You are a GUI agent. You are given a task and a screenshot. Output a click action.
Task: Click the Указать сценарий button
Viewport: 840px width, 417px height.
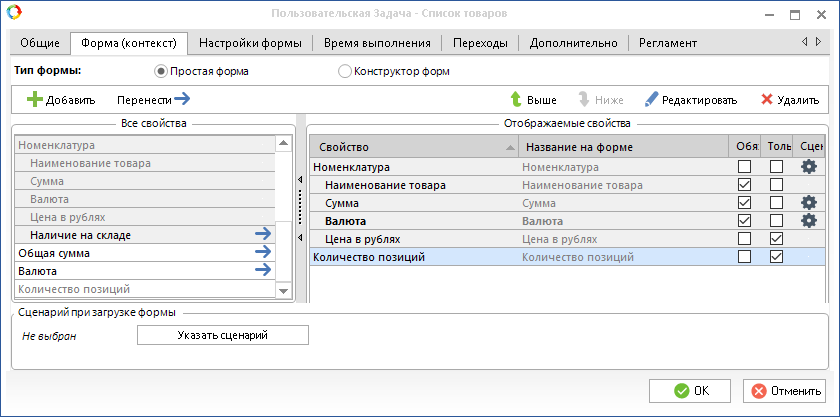(222, 335)
